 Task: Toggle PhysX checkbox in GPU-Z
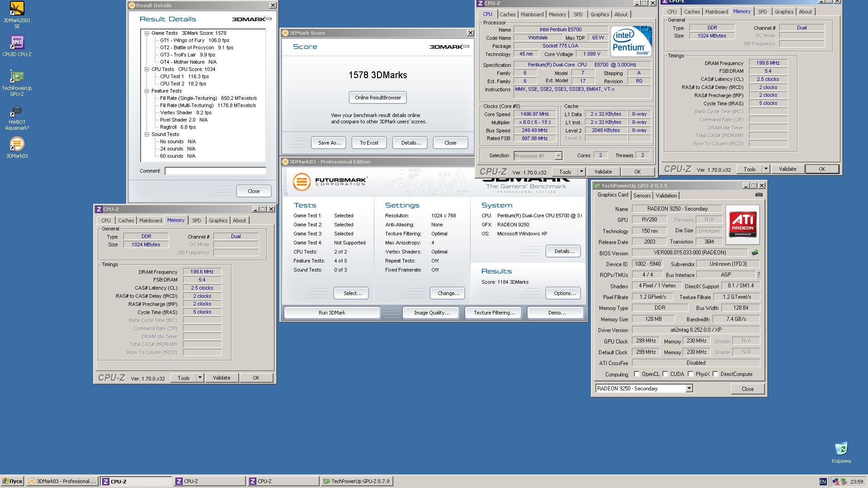pos(690,374)
